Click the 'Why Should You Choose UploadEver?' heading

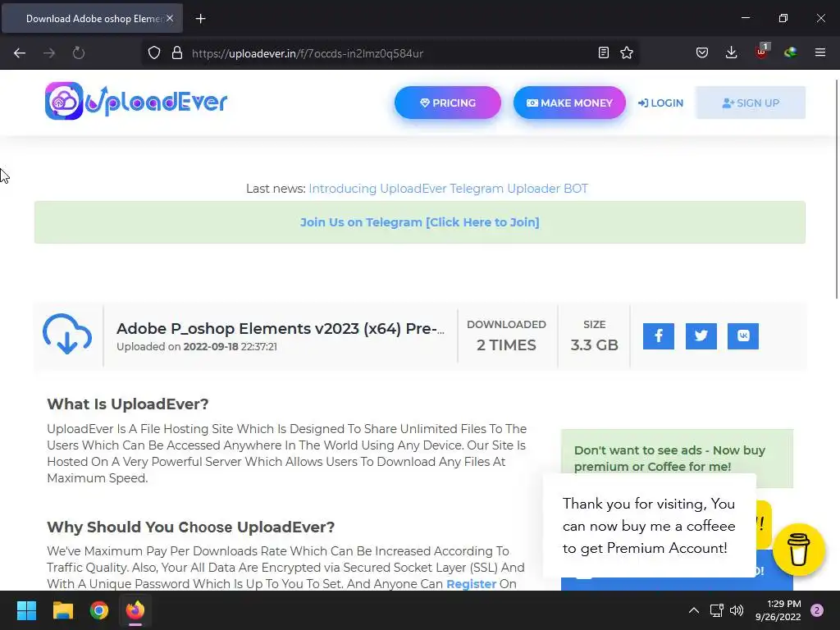pos(190,527)
